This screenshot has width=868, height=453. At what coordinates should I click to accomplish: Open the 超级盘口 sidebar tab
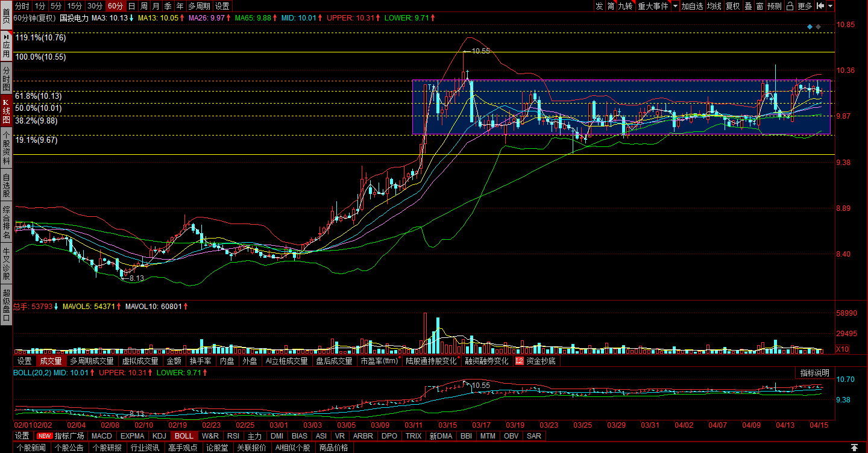pyautogui.click(x=6, y=305)
